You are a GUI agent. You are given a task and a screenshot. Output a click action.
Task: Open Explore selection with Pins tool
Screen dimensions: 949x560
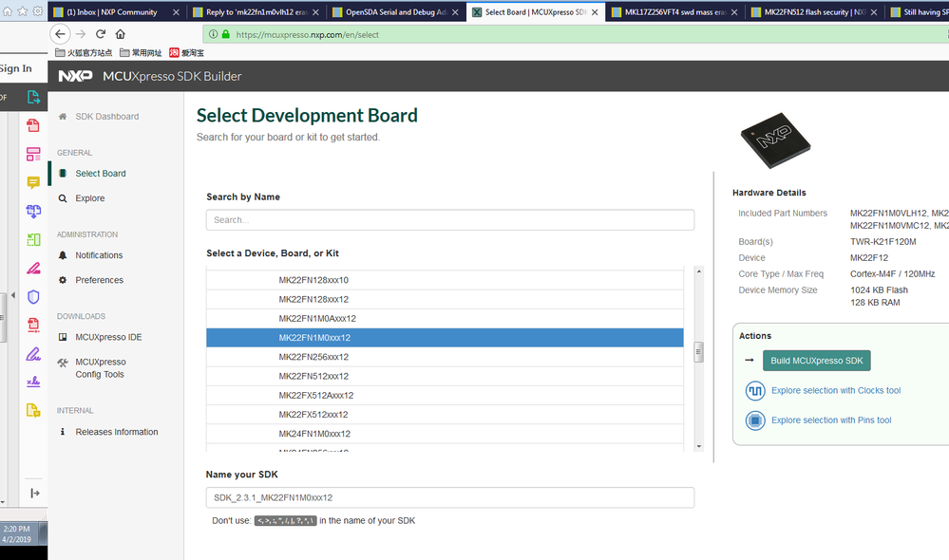coord(831,420)
